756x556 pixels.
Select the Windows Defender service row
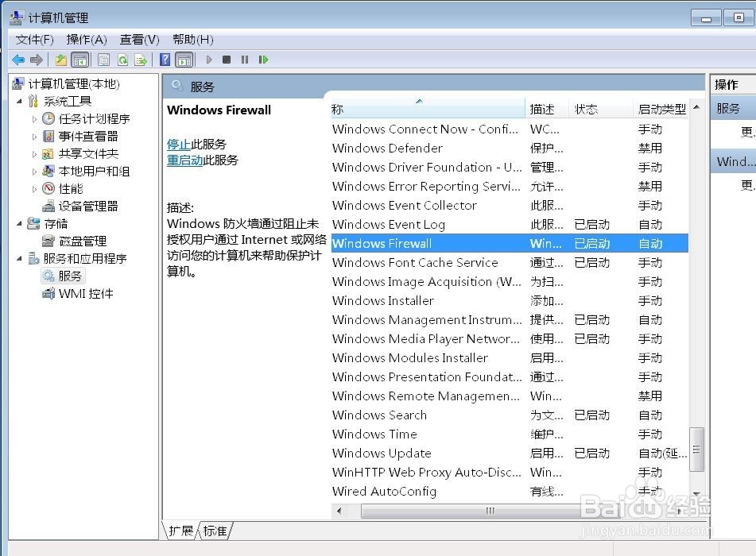click(x=510, y=149)
